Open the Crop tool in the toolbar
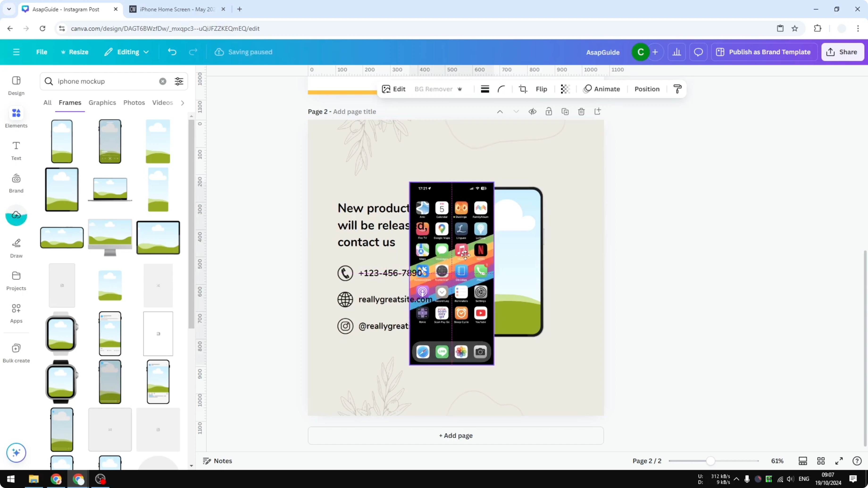868x488 pixels. tap(523, 89)
